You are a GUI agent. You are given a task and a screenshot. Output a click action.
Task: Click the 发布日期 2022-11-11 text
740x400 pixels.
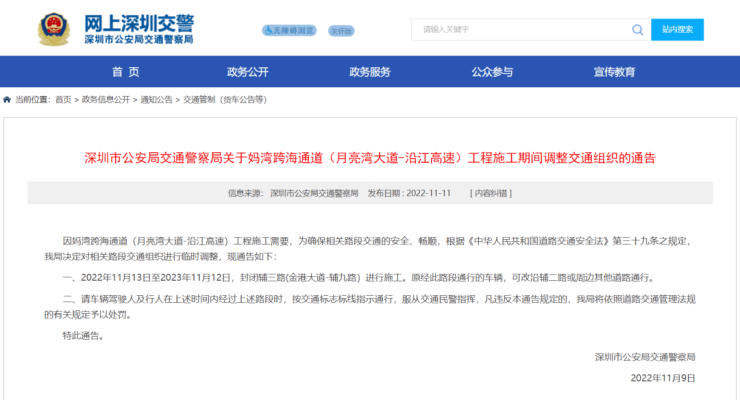tap(410, 193)
